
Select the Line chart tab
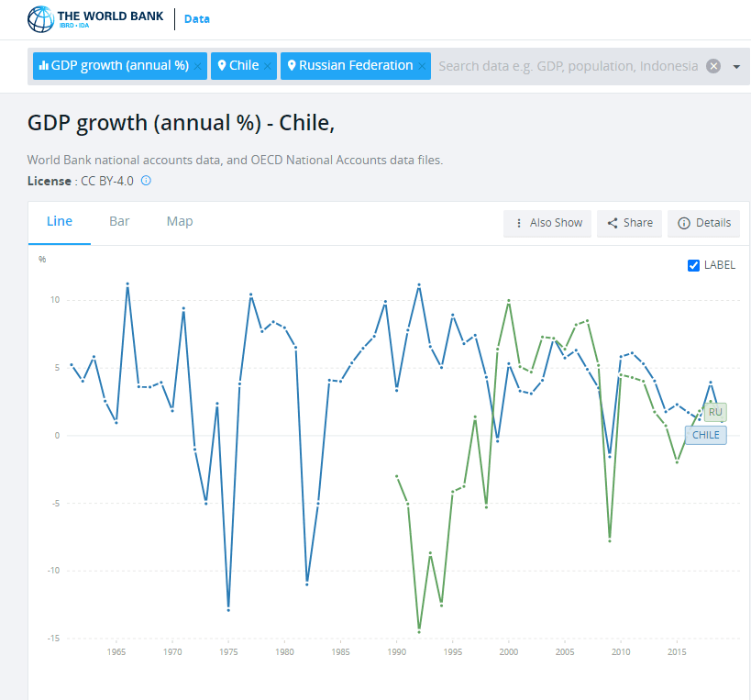click(60, 221)
